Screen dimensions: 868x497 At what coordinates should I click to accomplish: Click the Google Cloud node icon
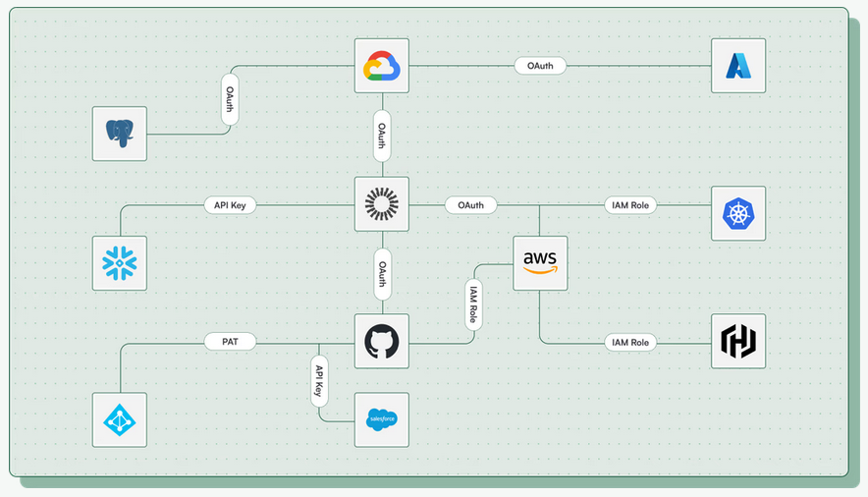click(x=381, y=66)
